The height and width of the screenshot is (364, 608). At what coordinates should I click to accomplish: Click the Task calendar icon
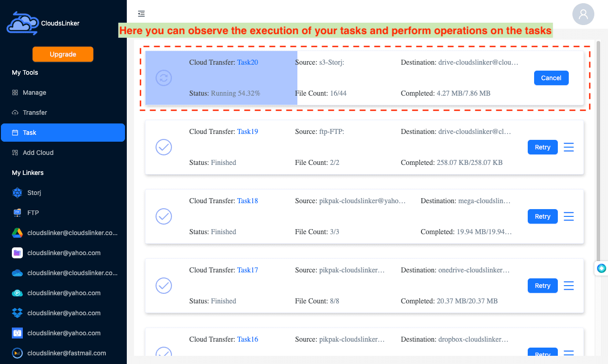pos(15,133)
